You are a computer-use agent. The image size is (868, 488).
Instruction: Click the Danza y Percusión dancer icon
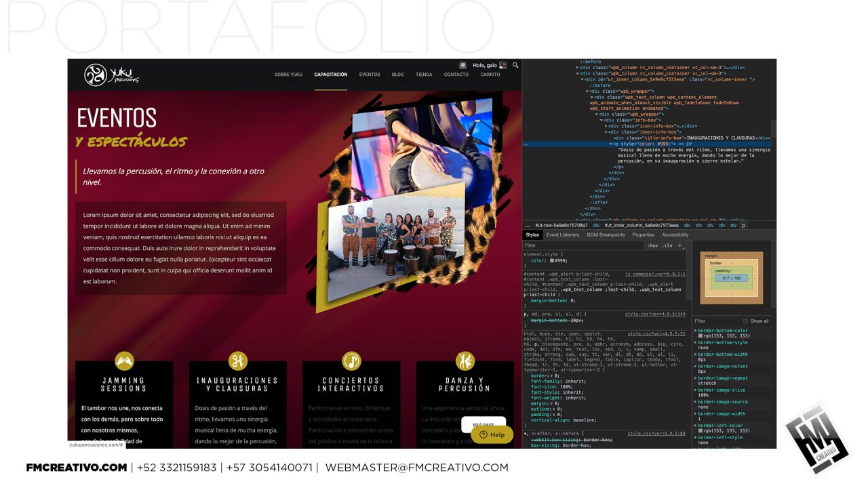[x=465, y=361]
